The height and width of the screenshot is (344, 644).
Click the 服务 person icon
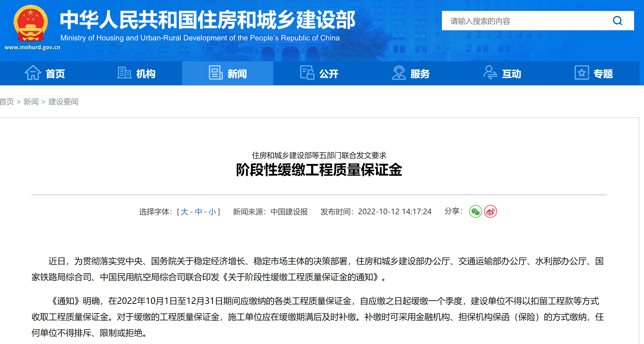coord(399,73)
